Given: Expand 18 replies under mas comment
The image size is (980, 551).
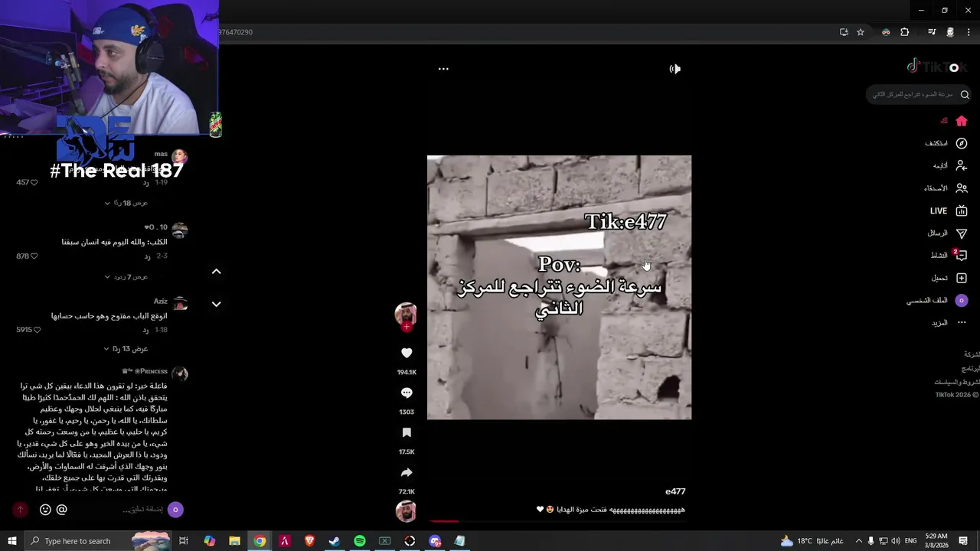Looking at the screenshot, I should (x=127, y=203).
